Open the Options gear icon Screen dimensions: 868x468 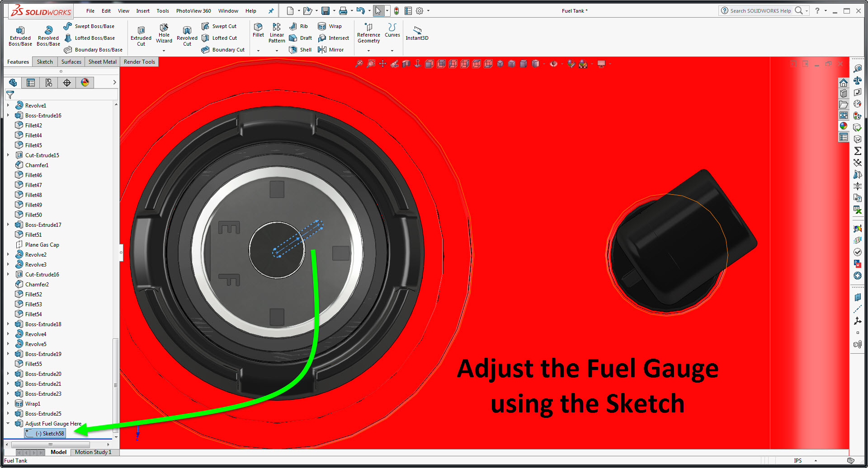[x=420, y=11]
